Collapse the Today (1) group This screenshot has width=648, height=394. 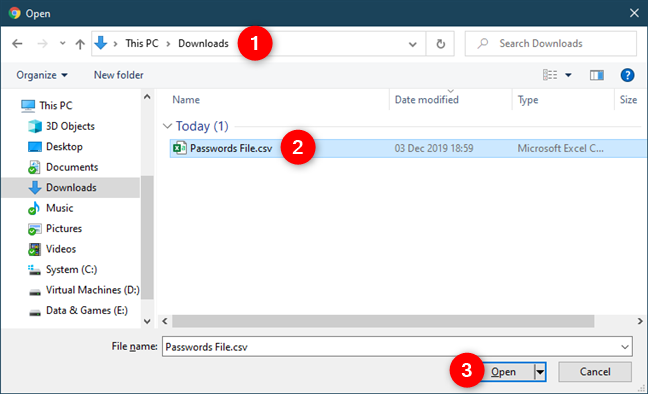167,126
